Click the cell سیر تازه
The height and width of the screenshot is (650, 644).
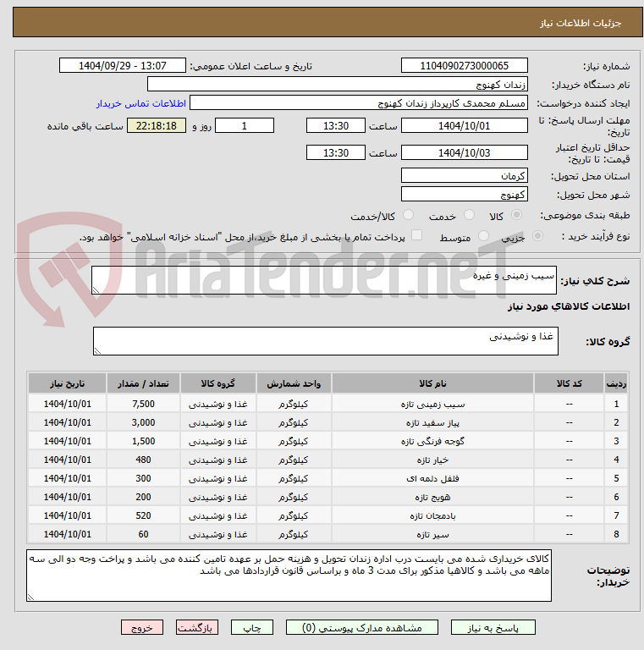point(432,534)
